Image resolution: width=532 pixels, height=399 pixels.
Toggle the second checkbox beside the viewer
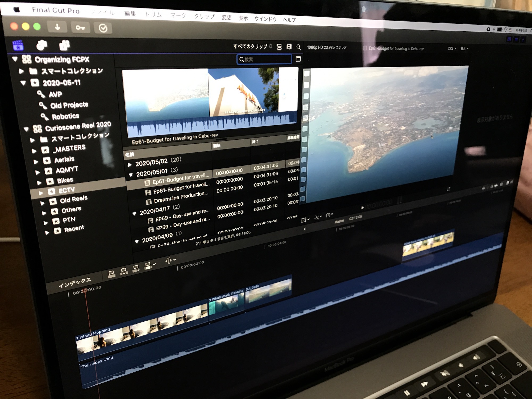pos(306,85)
